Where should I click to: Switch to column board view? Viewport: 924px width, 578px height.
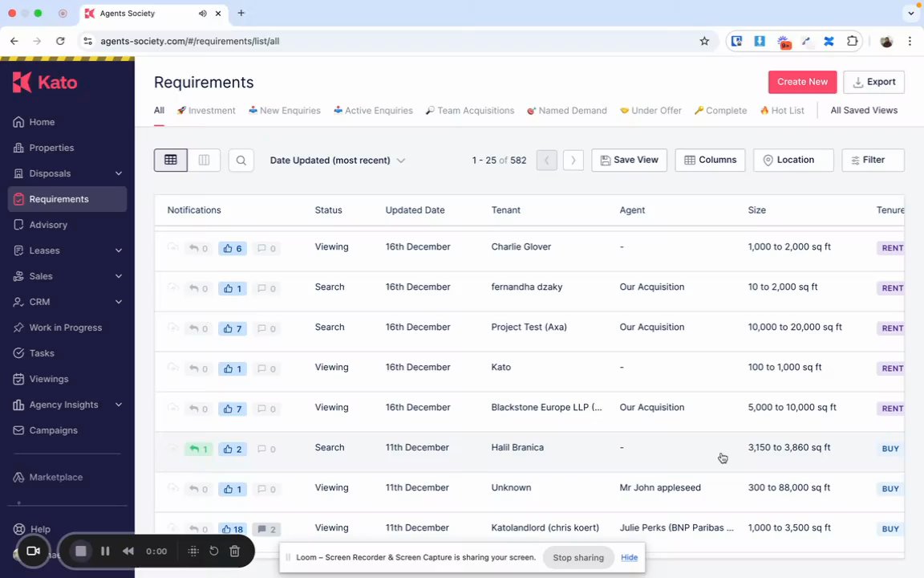pyautogui.click(x=204, y=160)
